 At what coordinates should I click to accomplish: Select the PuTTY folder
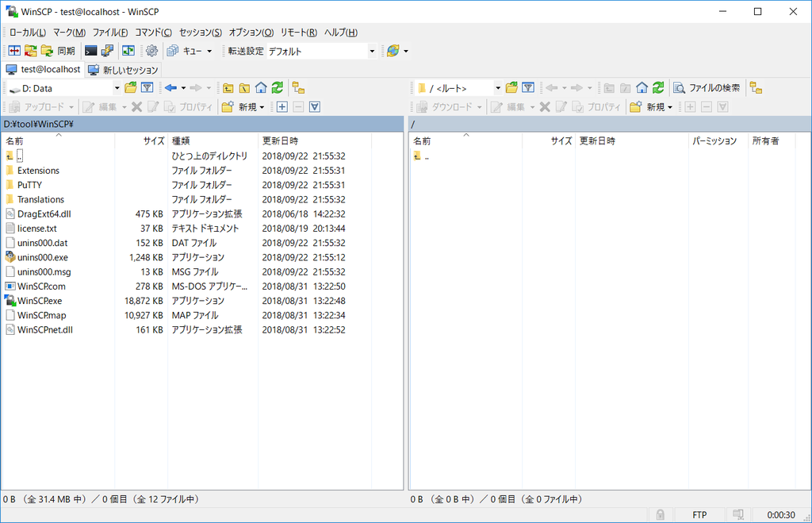tap(29, 185)
